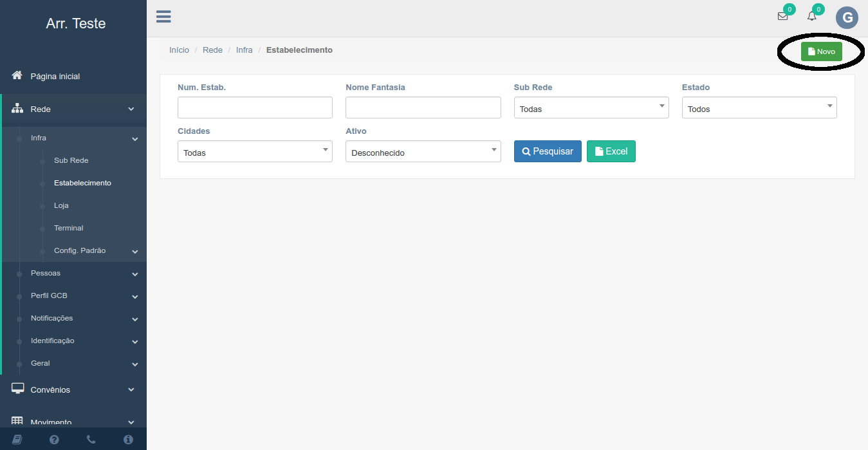The image size is (868, 450).
Task: Open the Ativo dropdown
Action: tap(423, 152)
